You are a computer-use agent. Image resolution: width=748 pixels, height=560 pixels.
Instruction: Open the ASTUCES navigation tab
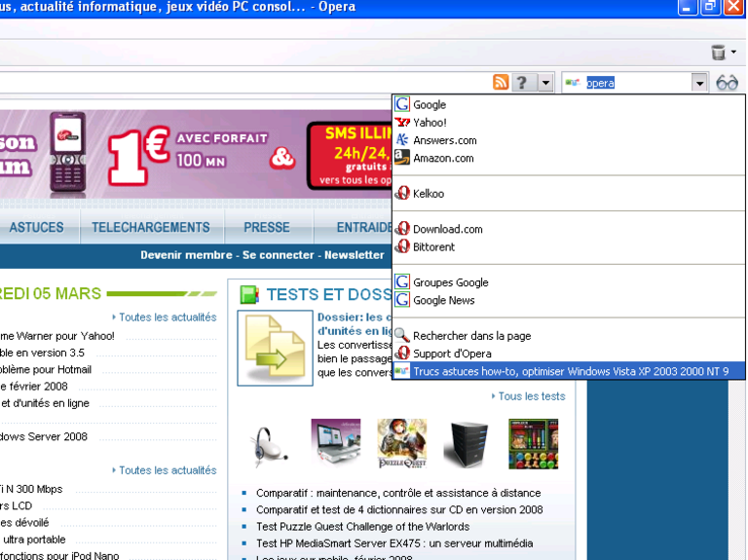(37, 228)
